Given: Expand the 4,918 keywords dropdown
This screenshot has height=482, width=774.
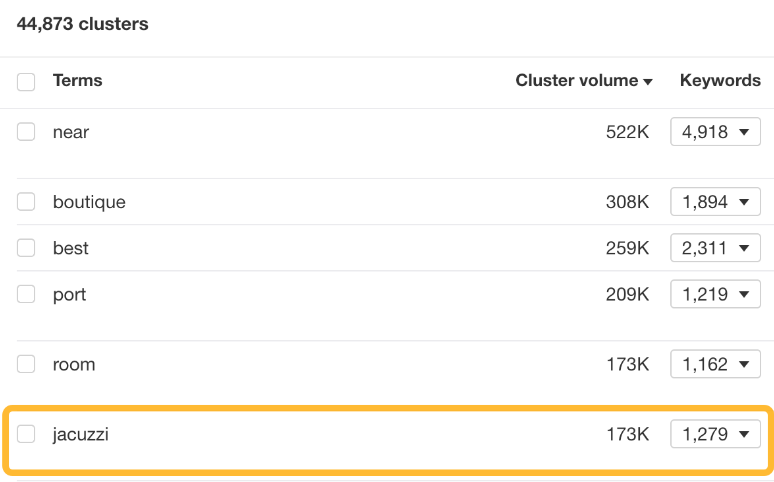Looking at the screenshot, I should [715, 132].
